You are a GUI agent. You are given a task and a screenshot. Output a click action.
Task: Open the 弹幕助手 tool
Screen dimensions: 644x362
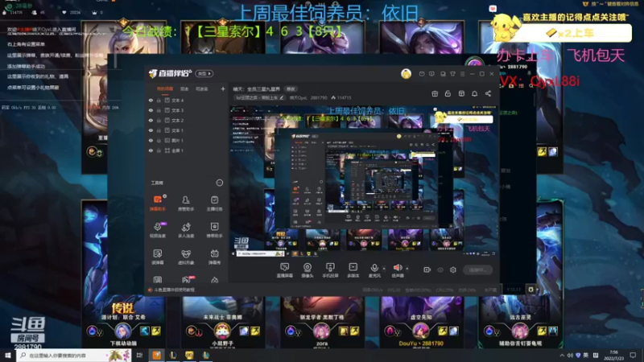click(157, 203)
